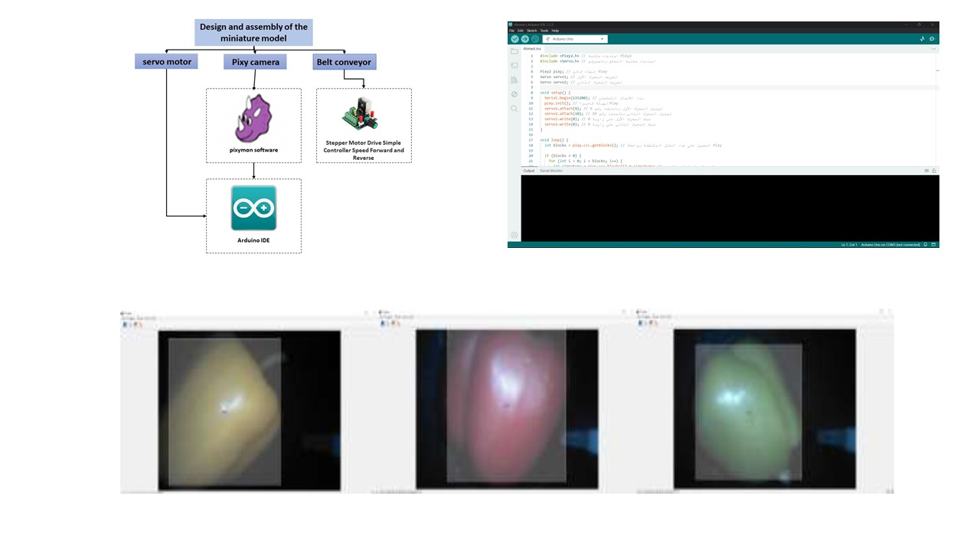This screenshot has width=980, height=551.
Task: Expand the Arduino Uno board selector dropdown
Action: [x=575, y=39]
